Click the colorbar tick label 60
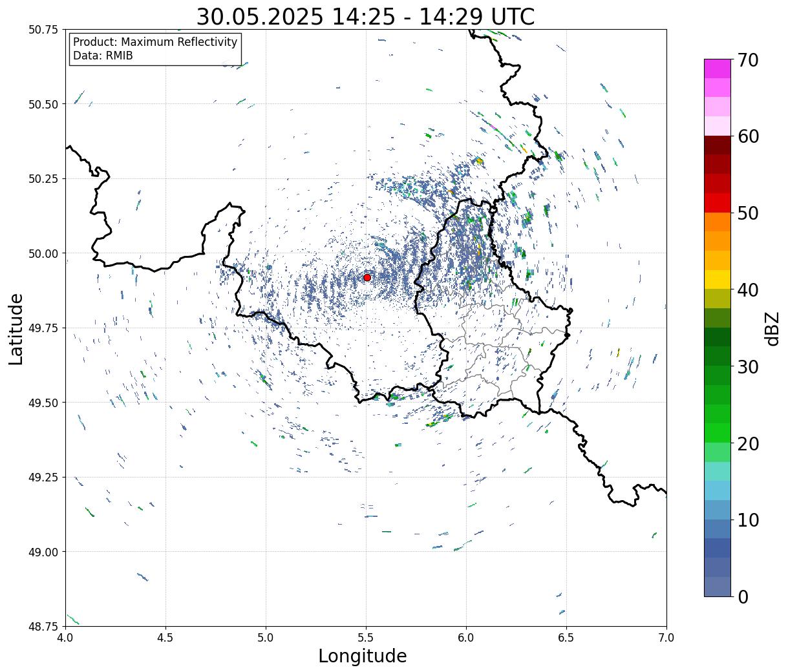The width and height of the screenshot is (788, 672). [x=748, y=136]
